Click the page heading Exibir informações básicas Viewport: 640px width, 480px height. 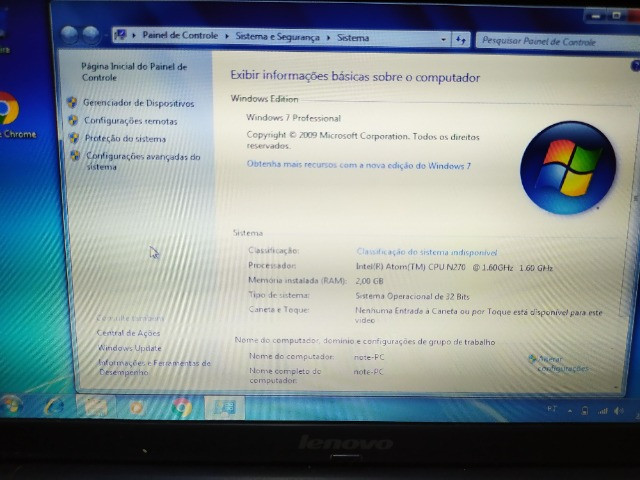(x=355, y=76)
